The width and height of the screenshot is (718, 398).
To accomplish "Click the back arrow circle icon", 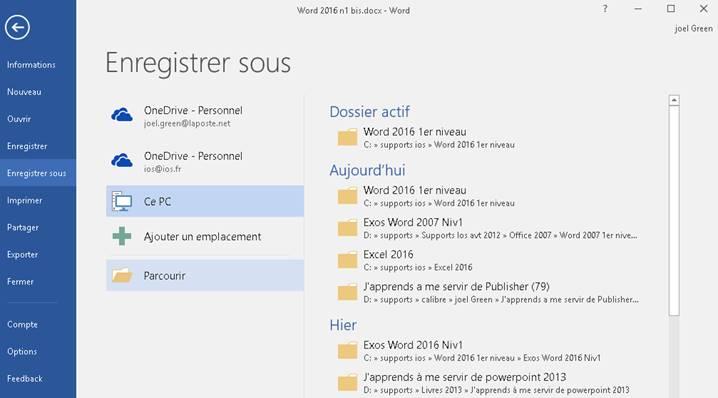I will pos(17,27).
